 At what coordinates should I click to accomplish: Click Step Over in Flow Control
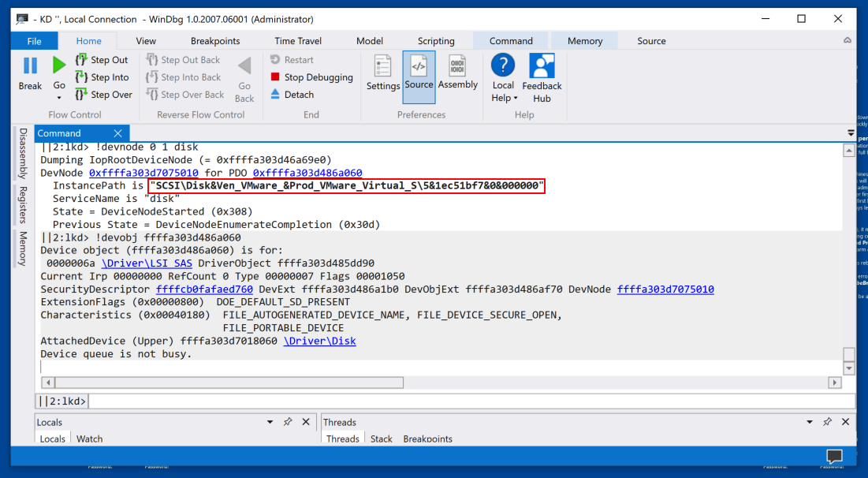click(x=104, y=95)
